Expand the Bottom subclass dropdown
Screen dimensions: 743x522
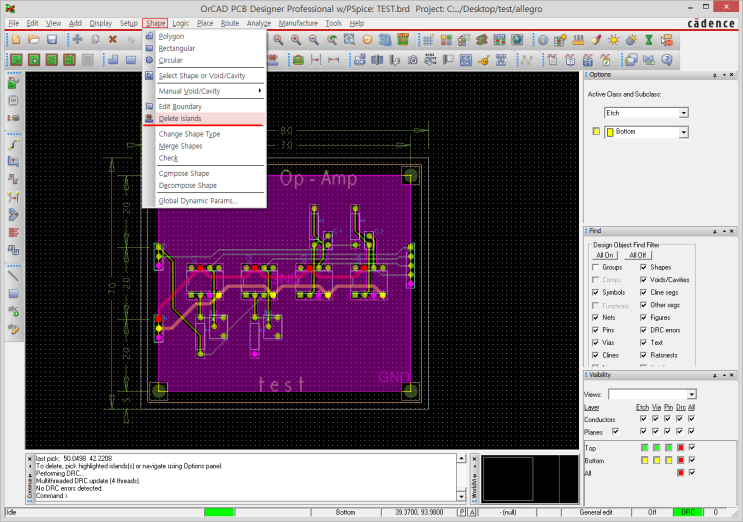coord(683,132)
